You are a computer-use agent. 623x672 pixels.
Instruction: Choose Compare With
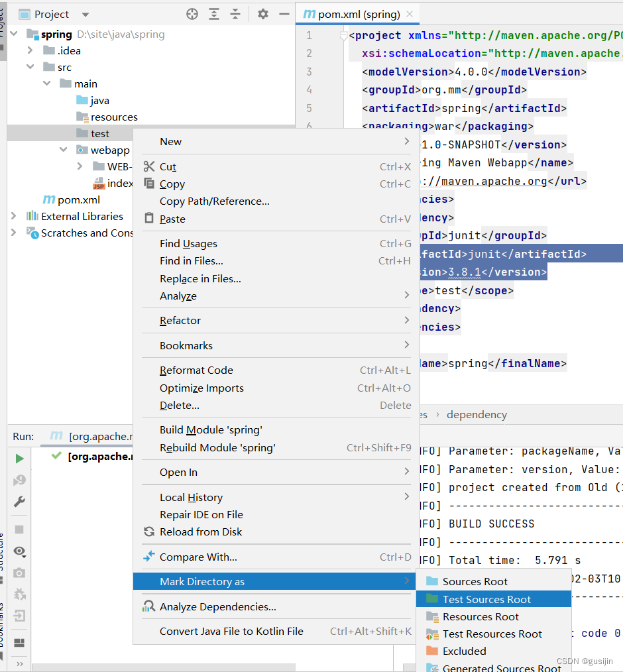pyautogui.click(x=276, y=557)
